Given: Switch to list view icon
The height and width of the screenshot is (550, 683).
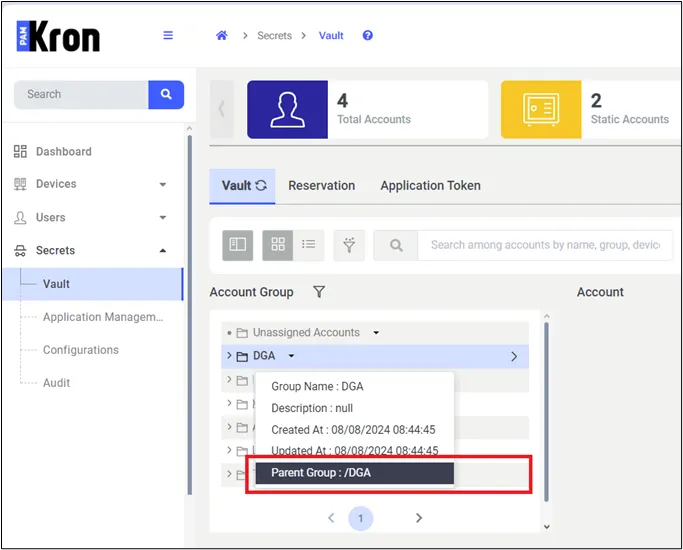Looking at the screenshot, I should coord(308,245).
